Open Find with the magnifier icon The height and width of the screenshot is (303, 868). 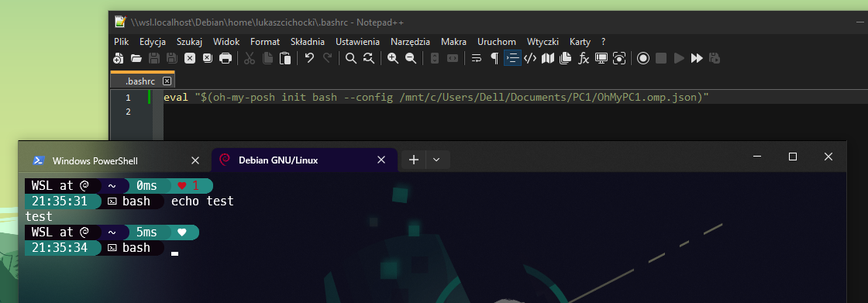click(x=351, y=58)
